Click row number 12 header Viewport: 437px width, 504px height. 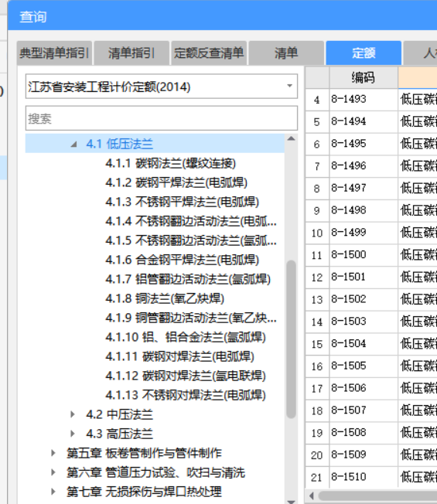317,278
